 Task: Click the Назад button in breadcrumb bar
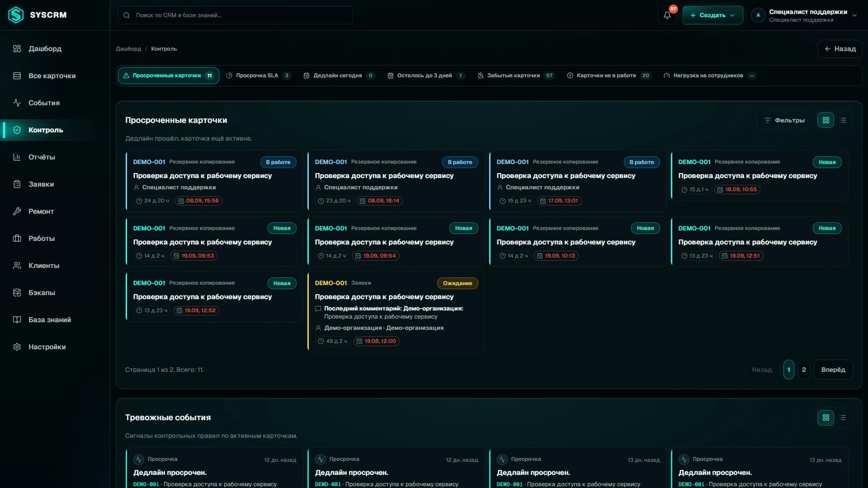tap(840, 49)
